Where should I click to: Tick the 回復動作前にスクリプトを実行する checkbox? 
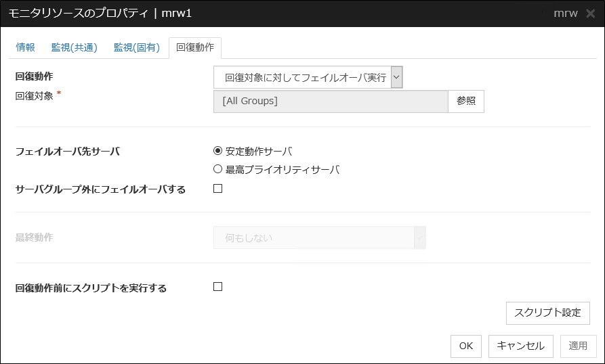coord(218,287)
